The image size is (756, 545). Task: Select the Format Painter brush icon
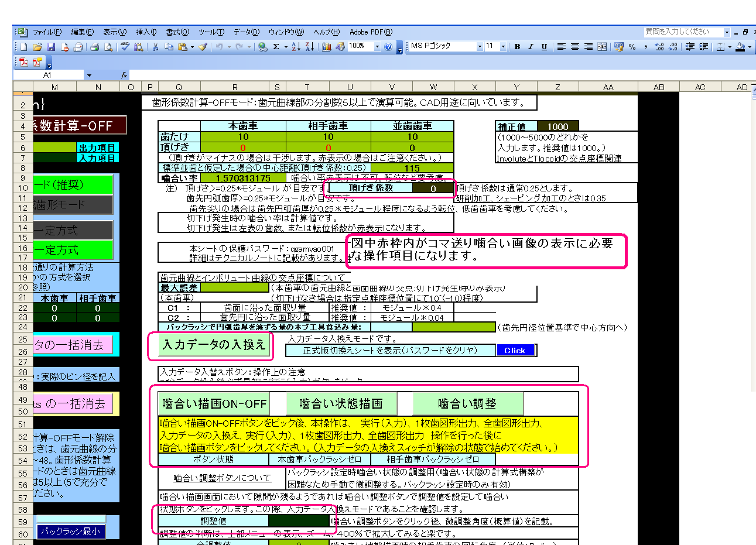(x=203, y=47)
